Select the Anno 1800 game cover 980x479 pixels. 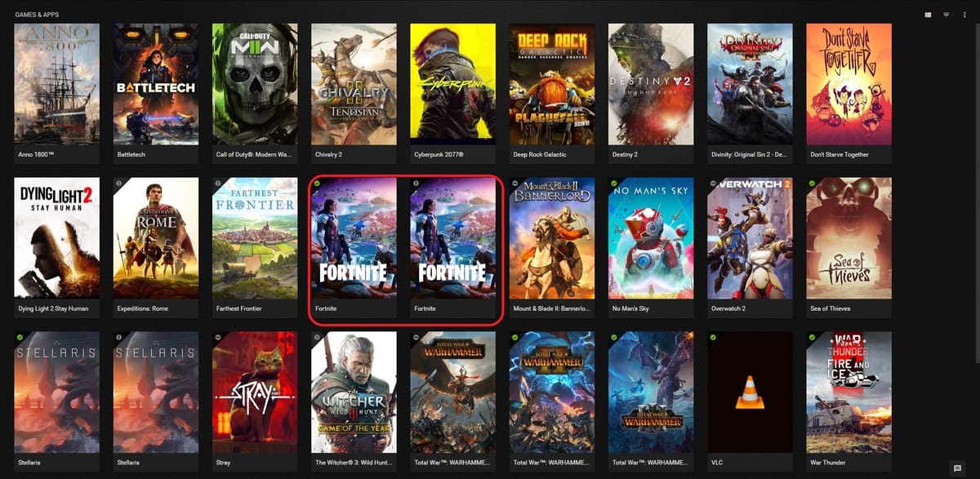pos(57,84)
